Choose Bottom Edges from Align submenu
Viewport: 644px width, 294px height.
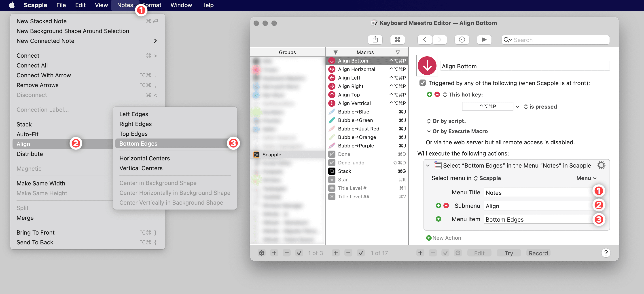[175, 144]
